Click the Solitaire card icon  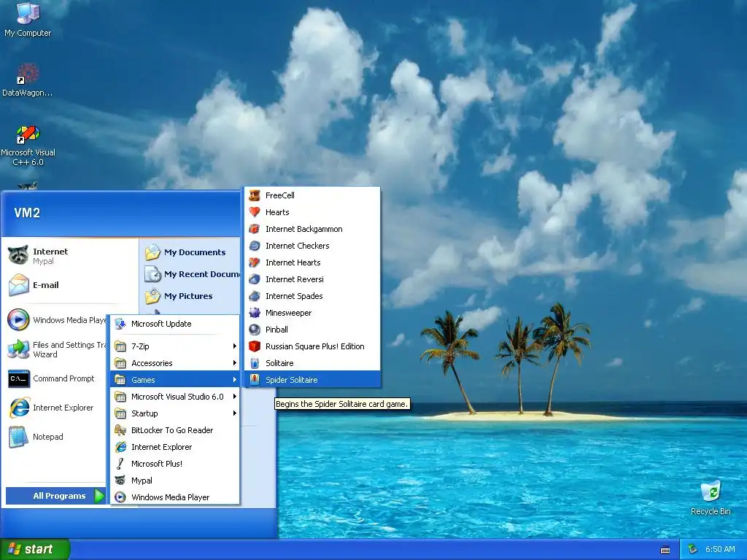pyautogui.click(x=255, y=363)
